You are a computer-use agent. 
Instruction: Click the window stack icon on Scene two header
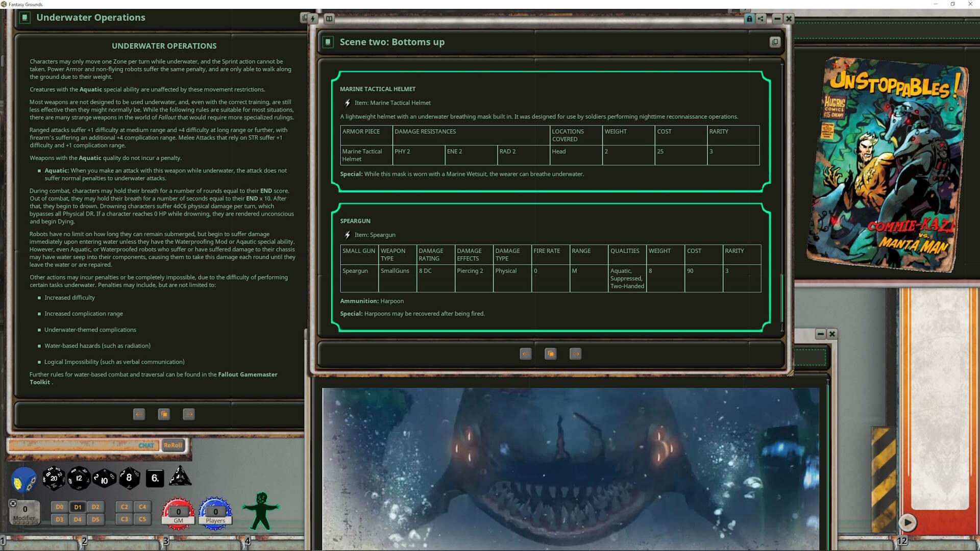coord(775,42)
